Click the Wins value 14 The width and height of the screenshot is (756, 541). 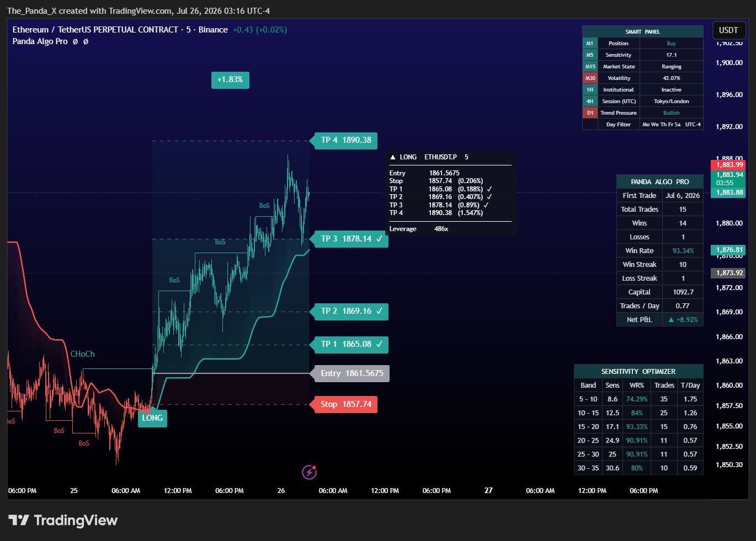[683, 223]
